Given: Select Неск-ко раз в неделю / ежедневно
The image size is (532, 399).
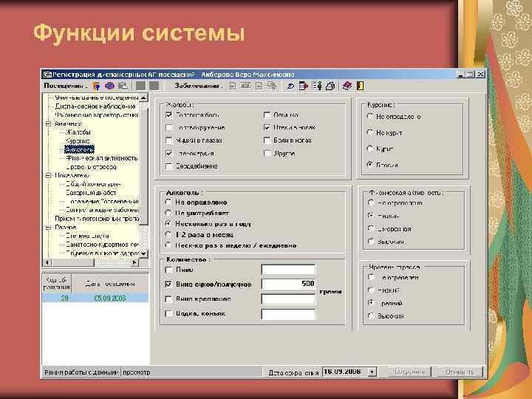Looking at the screenshot, I should pos(168,245).
